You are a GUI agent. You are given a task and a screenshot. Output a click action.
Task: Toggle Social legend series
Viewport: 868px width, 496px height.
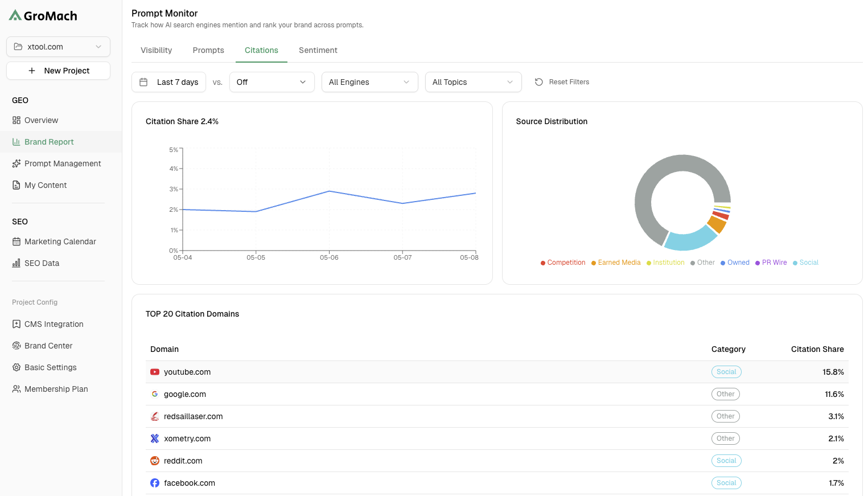click(x=805, y=263)
